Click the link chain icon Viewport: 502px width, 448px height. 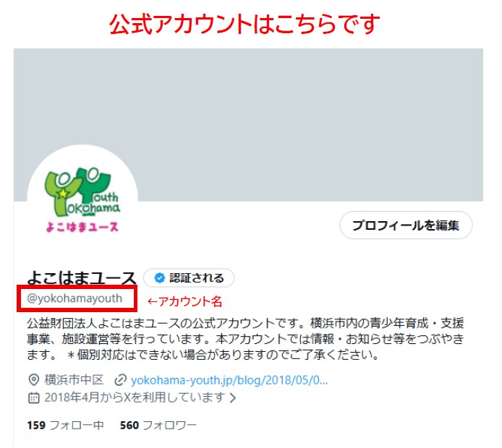120,380
